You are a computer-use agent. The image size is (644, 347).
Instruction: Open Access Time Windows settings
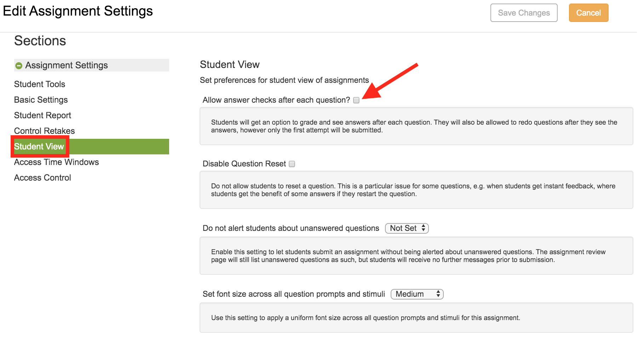coord(56,162)
